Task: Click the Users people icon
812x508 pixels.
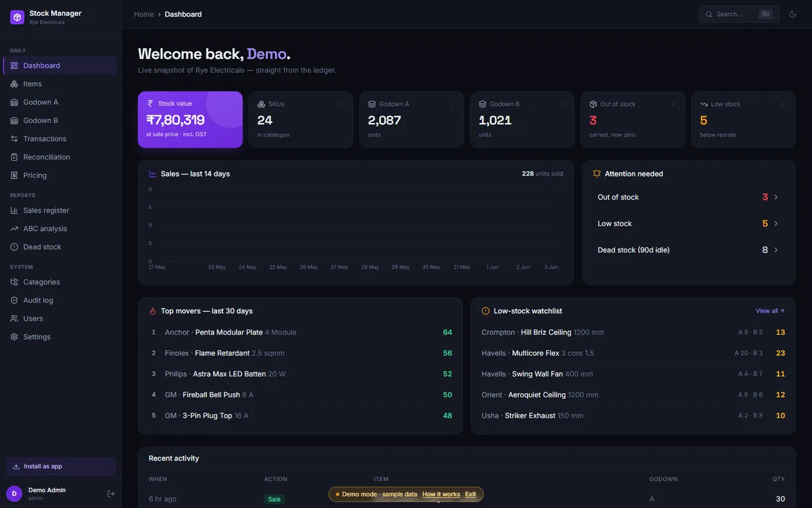Action: tap(14, 319)
